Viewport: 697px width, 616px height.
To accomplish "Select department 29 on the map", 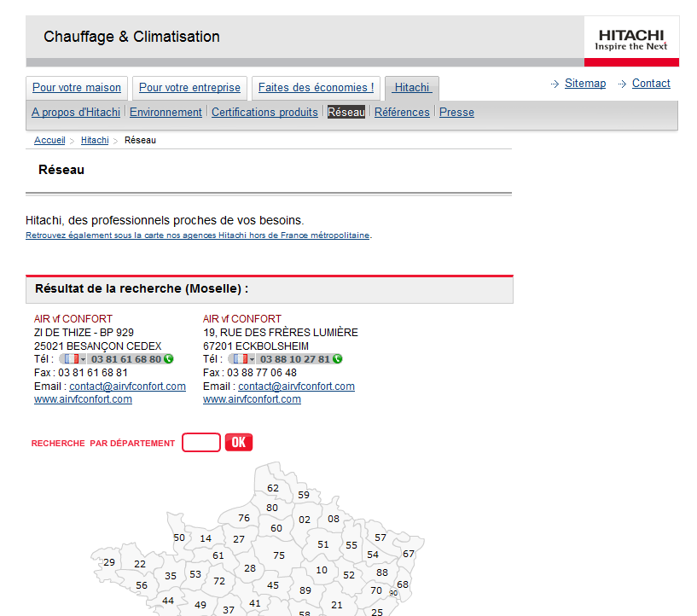I will [109, 562].
